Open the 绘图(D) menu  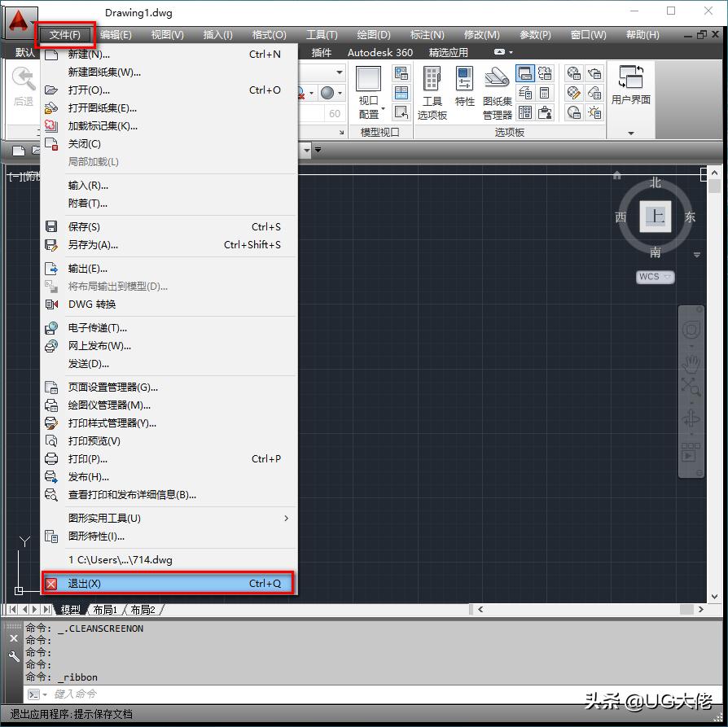(372, 34)
